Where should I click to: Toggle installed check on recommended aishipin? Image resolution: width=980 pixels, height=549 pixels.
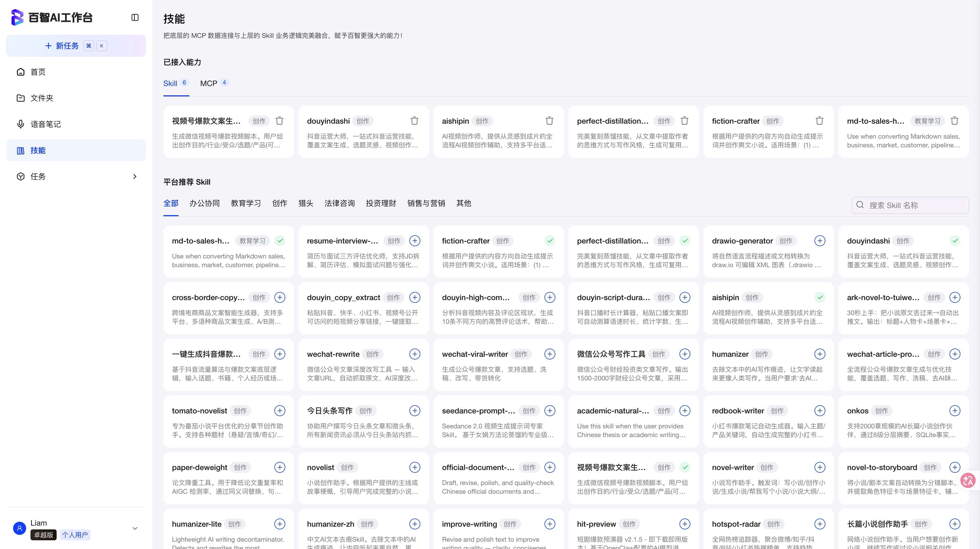click(820, 298)
